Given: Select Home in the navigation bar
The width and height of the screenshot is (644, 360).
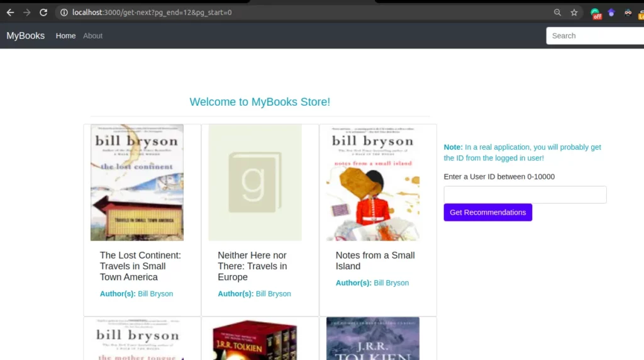Looking at the screenshot, I should pos(65,36).
